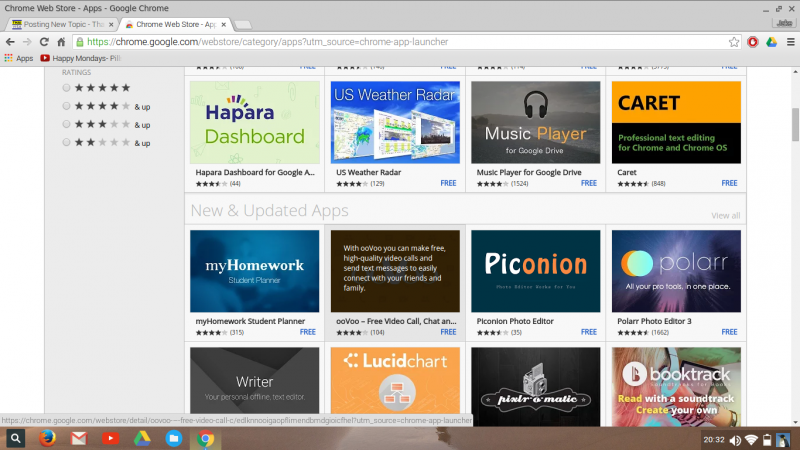This screenshot has height=450, width=800.
Task: Click View all for New & Updated Apps
Action: [x=726, y=216]
